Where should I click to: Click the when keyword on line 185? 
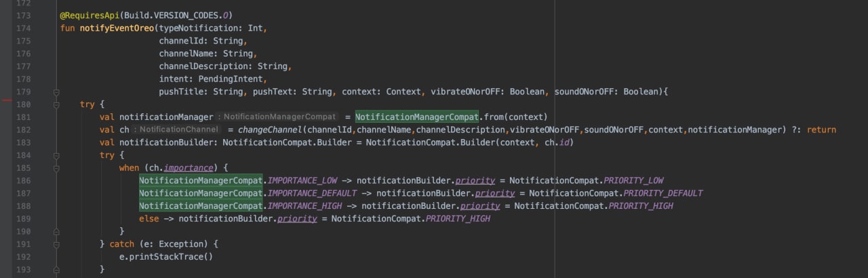[129, 167]
